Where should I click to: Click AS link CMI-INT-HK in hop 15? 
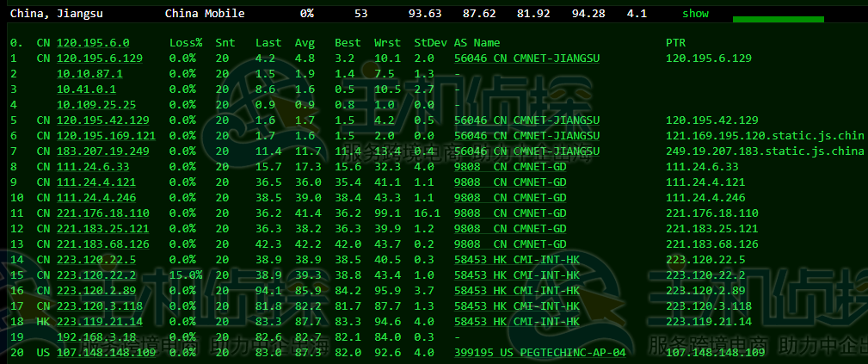(517, 275)
